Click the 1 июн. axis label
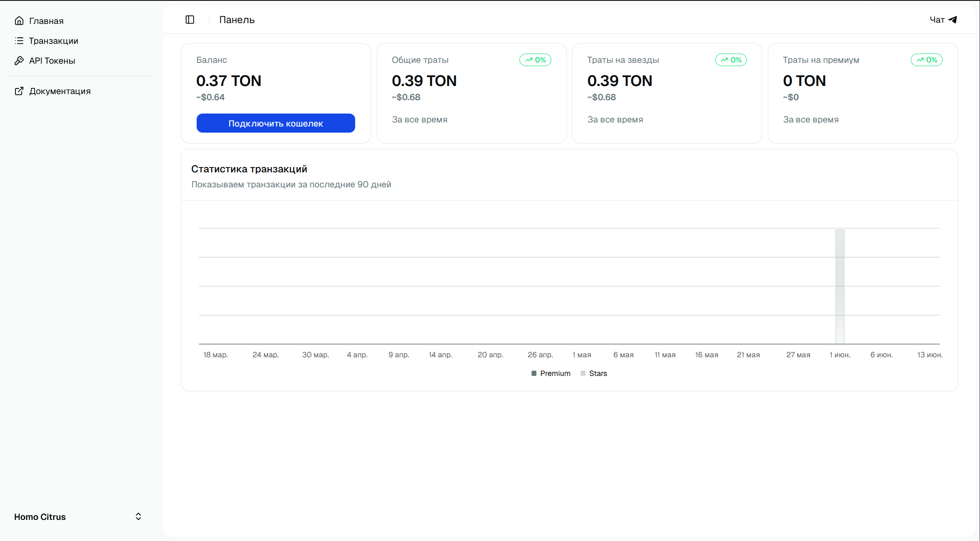The height and width of the screenshot is (541, 980). pyautogui.click(x=840, y=355)
